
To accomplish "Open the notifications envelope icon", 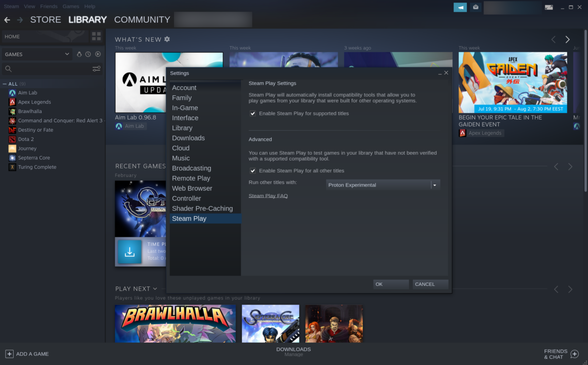I will click(475, 7).
